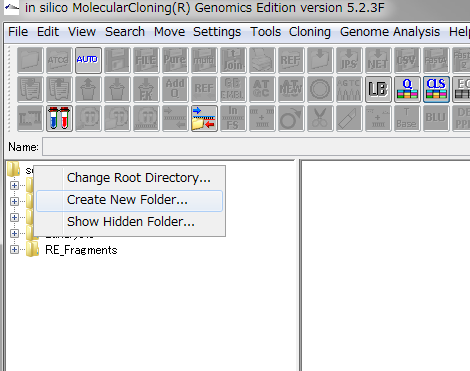Click the AUTO toolbar icon
The width and height of the screenshot is (470, 371).
point(88,60)
